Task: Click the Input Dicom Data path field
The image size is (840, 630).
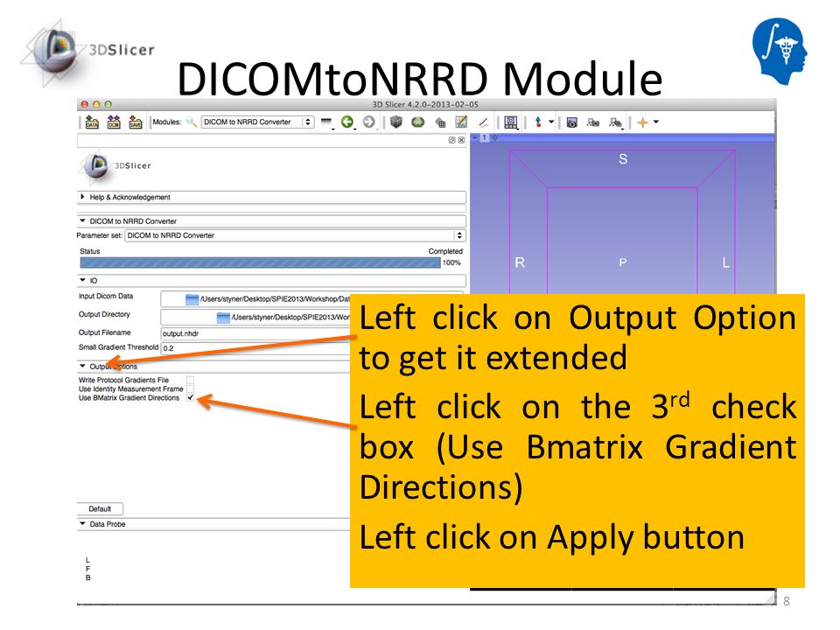Action: [x=255, y=299]
